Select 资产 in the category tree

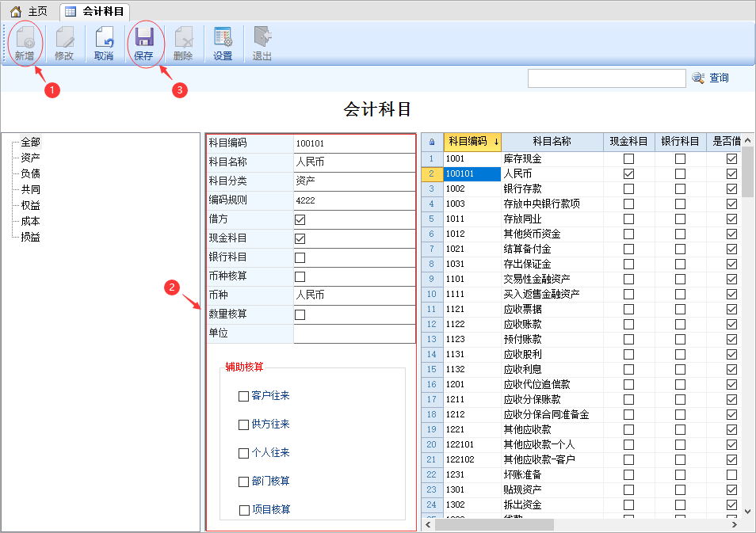pyautogui.click(x=30, y=158)
